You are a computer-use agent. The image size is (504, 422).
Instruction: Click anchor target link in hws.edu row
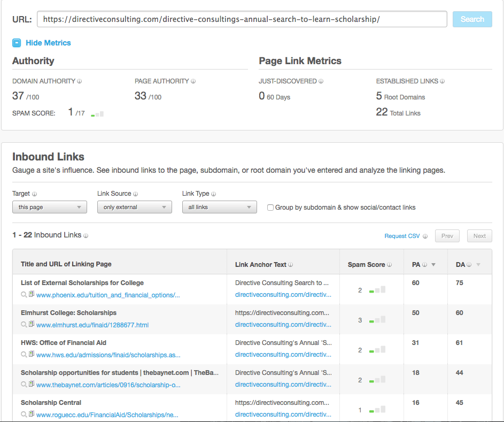pos(283,355)
